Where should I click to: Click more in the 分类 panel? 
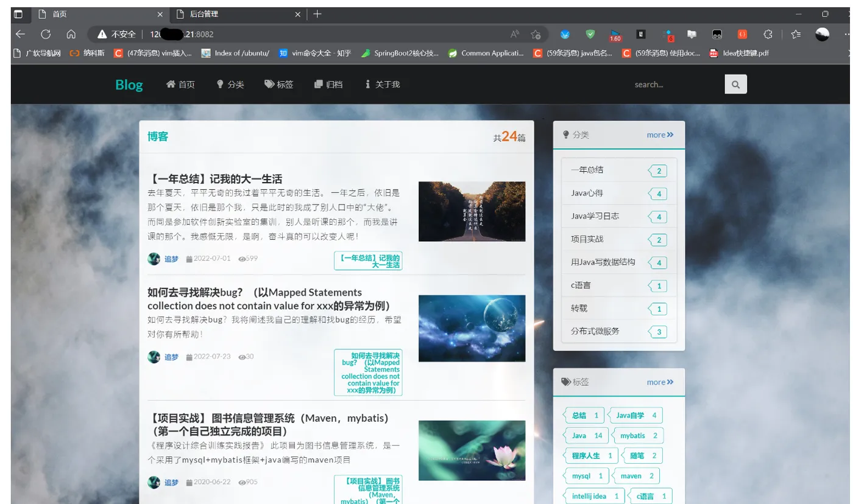(660, 135)
